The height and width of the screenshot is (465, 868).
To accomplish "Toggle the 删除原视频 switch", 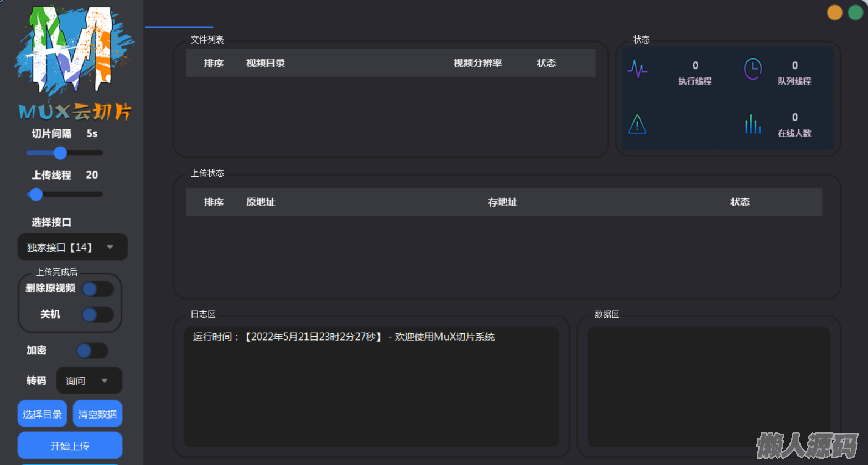I will click(x=97, y=289).
